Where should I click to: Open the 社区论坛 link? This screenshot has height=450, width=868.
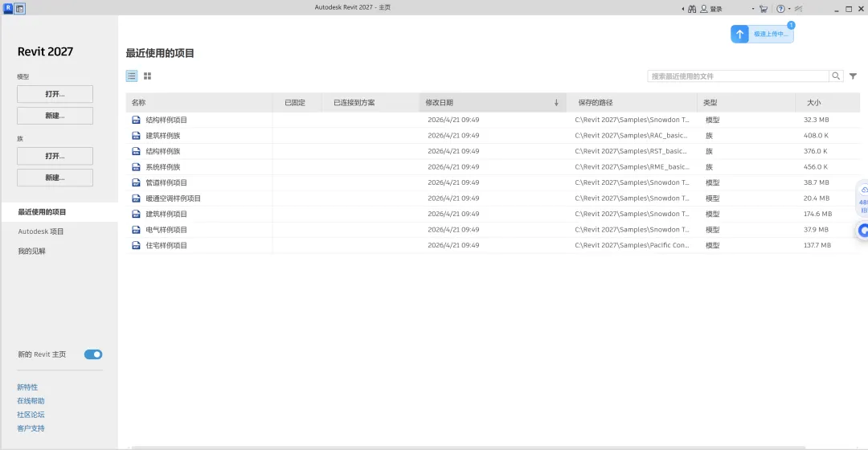click(31, 415)
